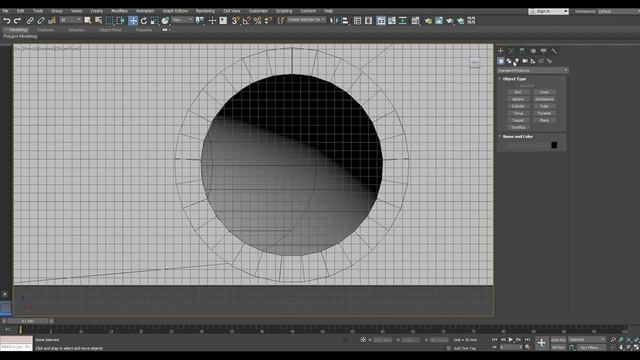Click the Undo arrow icon
The width and height of the screenshot is (640, 360).
7,20
